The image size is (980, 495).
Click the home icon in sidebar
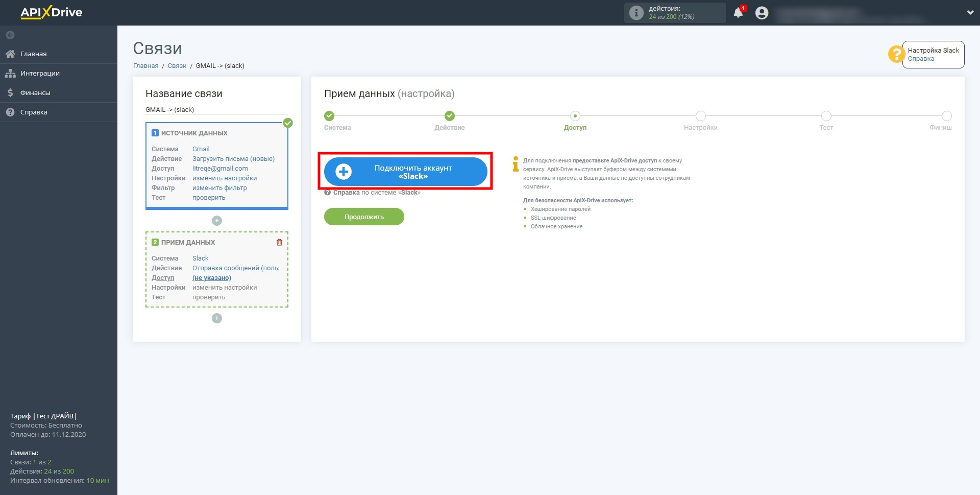tap(10, 54)
